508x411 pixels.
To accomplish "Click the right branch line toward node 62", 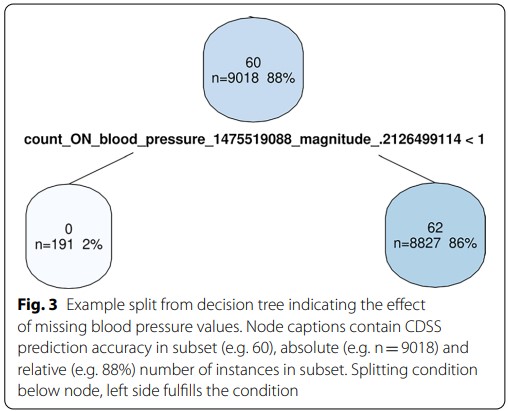I will (x=407, y=169).
